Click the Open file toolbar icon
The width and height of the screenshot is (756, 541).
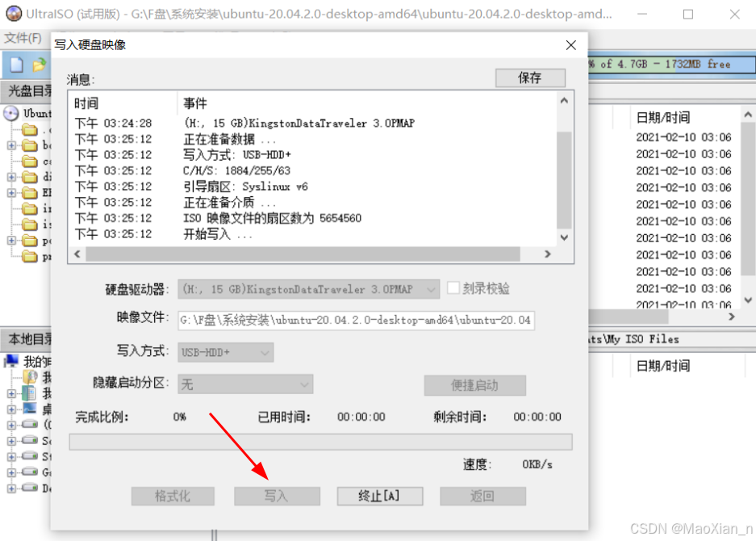[x=40, y=65]
